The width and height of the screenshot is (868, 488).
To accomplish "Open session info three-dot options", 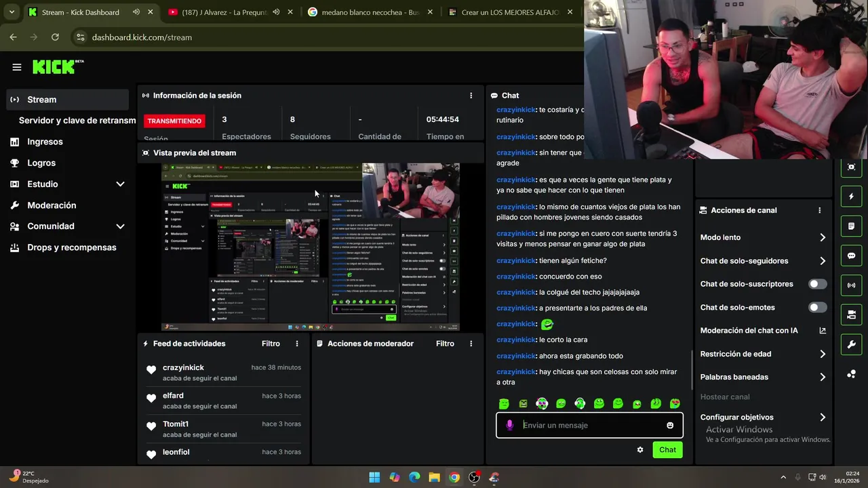I will click(x=471, y=96).
